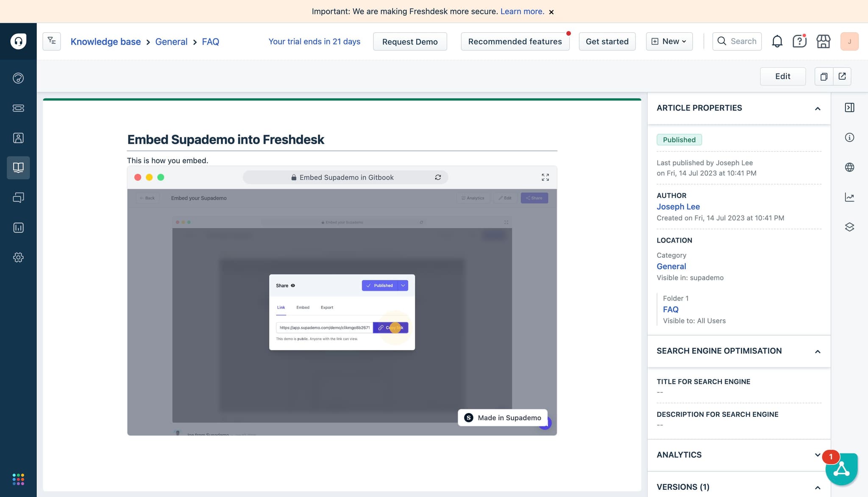868x497 pixels.
Task: Open the New dropdown in the top bar
Action: coord(669,41)
